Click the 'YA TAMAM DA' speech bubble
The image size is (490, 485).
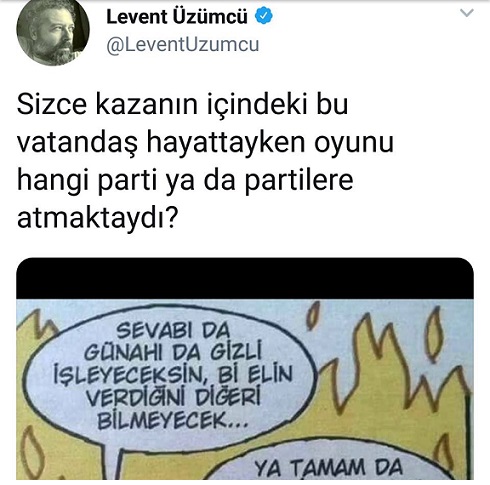coord(328,462)
